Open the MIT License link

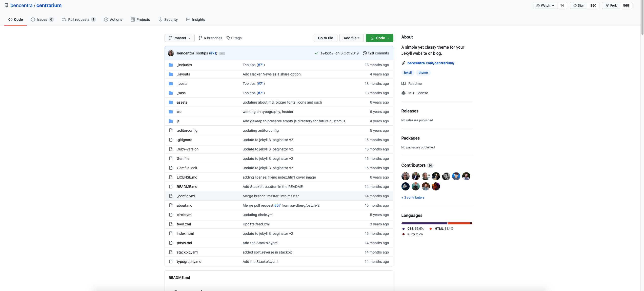click(x=418, y=93)
